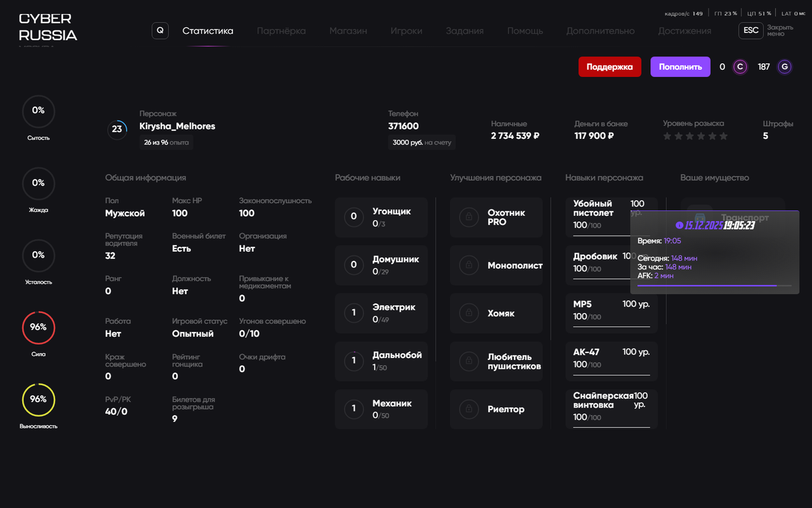Screen dimensions: 812x508
Task: Click the Электрик level 1 circle
Action: tap(354, 312)
